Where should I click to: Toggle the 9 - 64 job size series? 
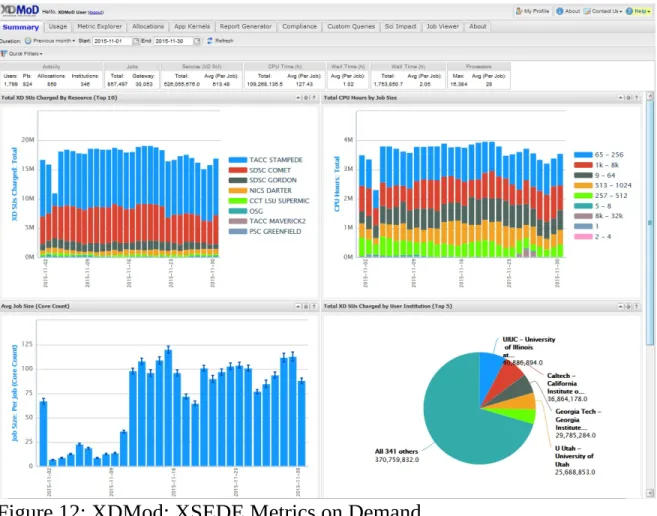(x=595, y=175)
